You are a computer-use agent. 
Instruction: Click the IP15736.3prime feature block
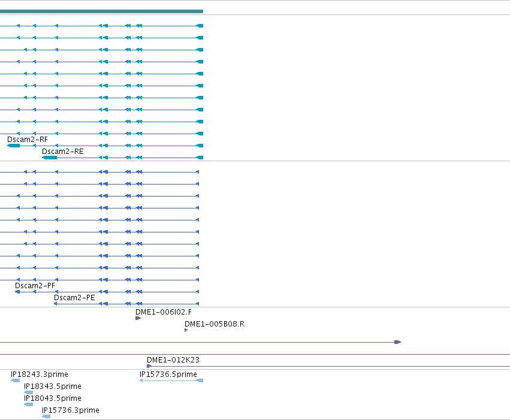click(x=46, y=416)
